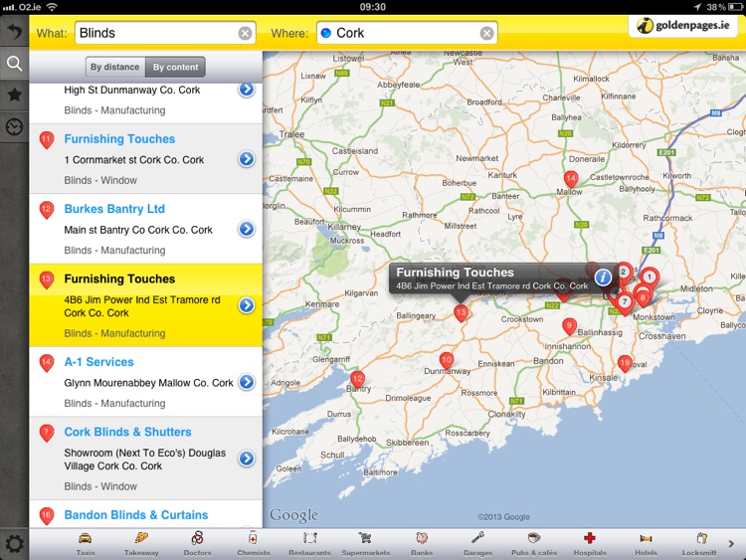Click 'Glynn Mourenabbey Mallow Co. Cork' address
The height and width of the screenshot is (560, 746).
(148, 383)
